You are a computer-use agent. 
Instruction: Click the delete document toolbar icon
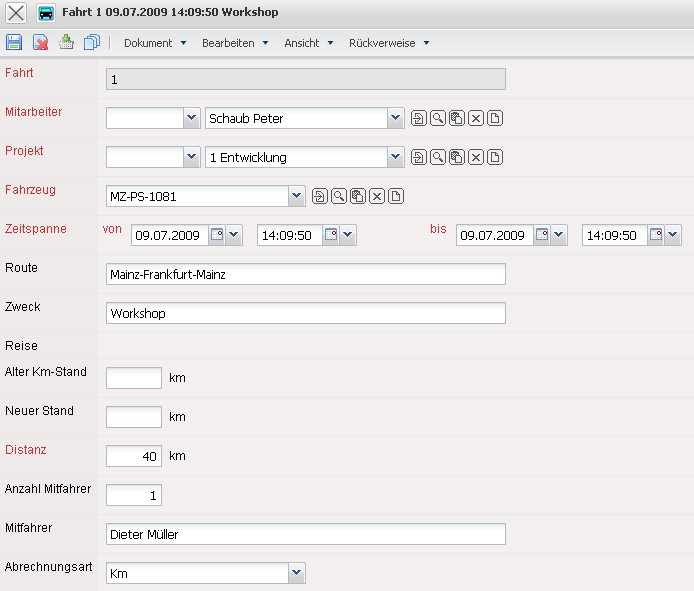click(41, 42)
